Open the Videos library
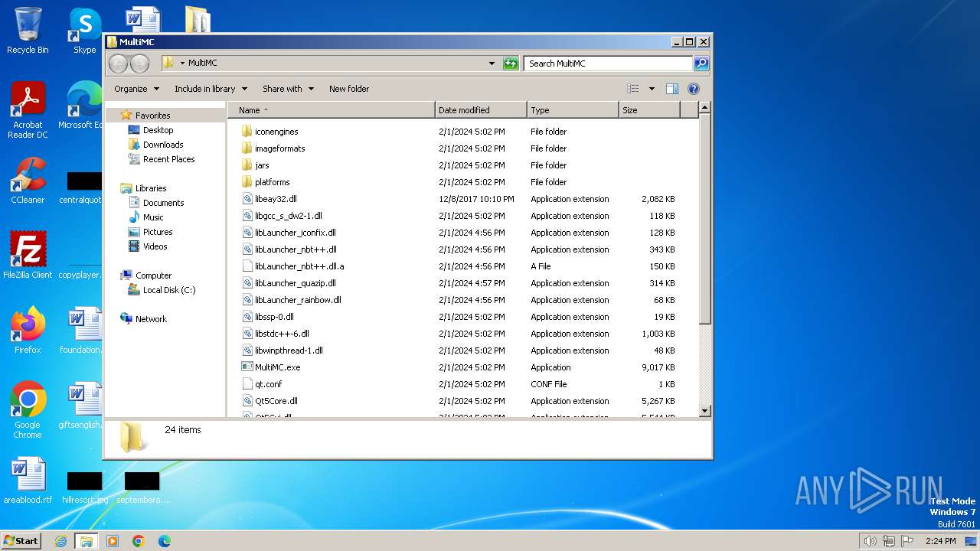The image size is (980, 551). point(155,246)
